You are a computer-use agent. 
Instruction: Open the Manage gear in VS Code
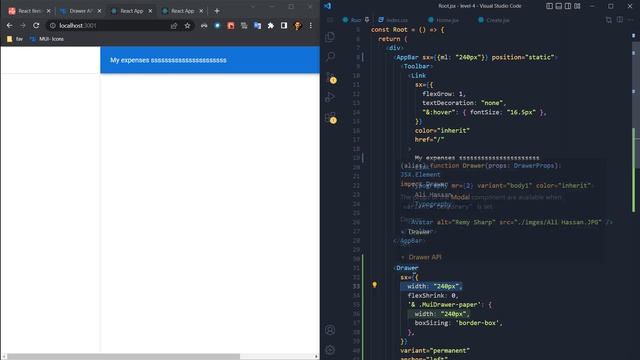pos(330,350)
